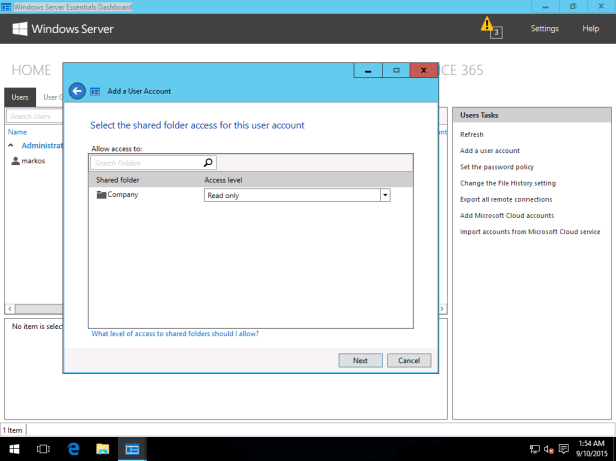Click the Company shared folder icon
The height and width of the screenshot is (461, 616).
101,195
